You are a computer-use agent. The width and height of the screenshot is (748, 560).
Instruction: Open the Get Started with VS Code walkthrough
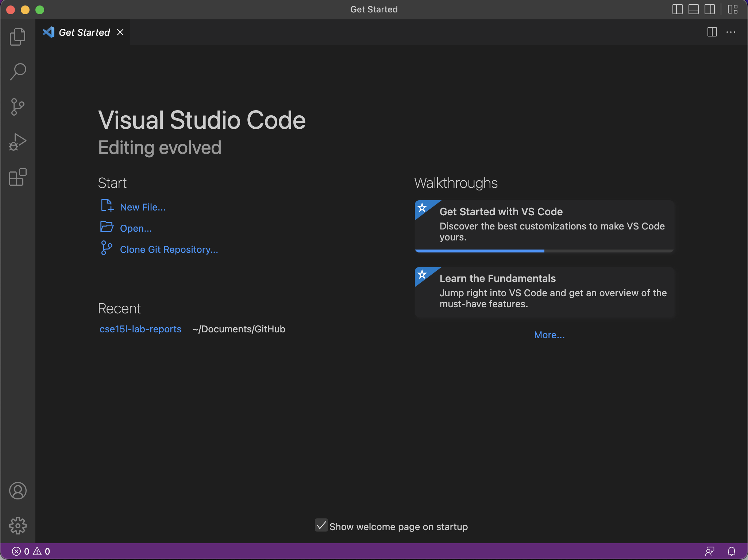544,226
